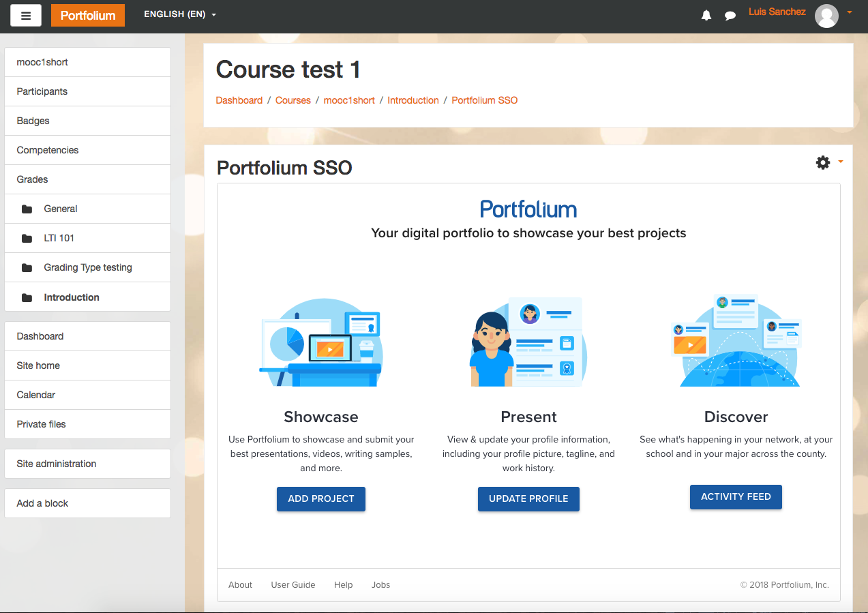Click the ACTIVITY FEED button
This screenshot has width=868, height=613.
click(x=736, y=497)
